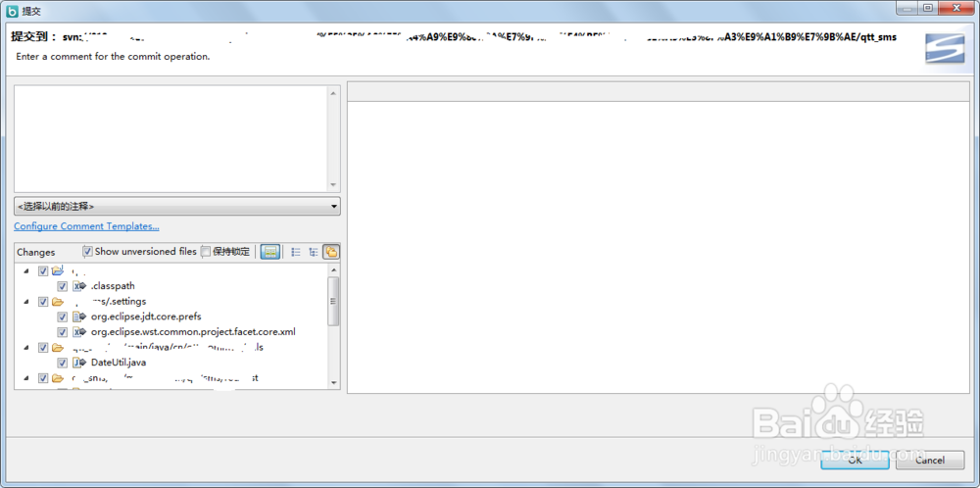
Task: Toggle Show unversioned files checkbox
Action: [x=87, y=251]
